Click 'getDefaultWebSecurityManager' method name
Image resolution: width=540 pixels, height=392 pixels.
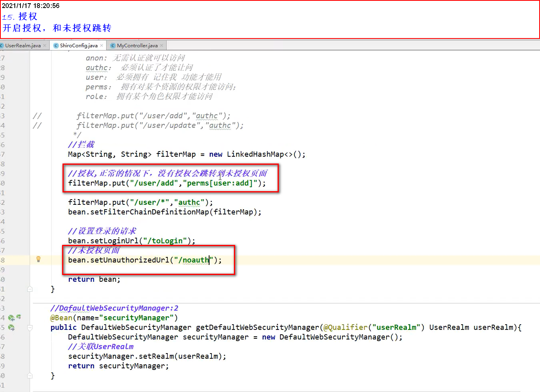[257, 327]
